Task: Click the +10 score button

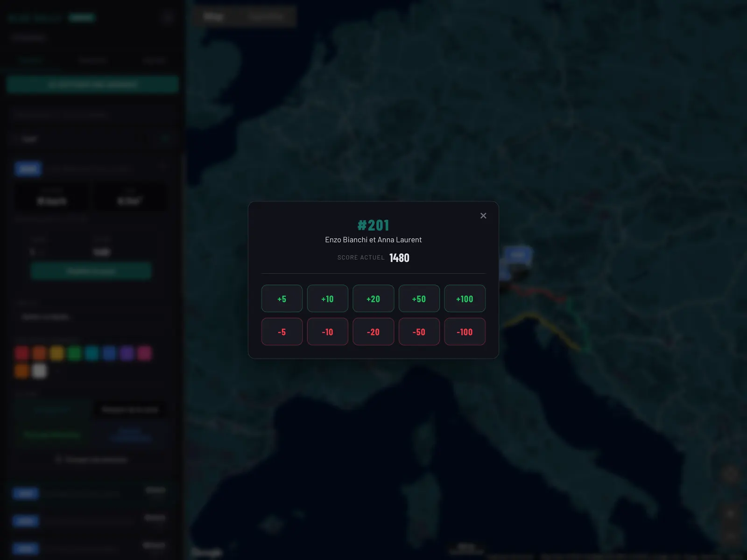Action: (327, 299)
